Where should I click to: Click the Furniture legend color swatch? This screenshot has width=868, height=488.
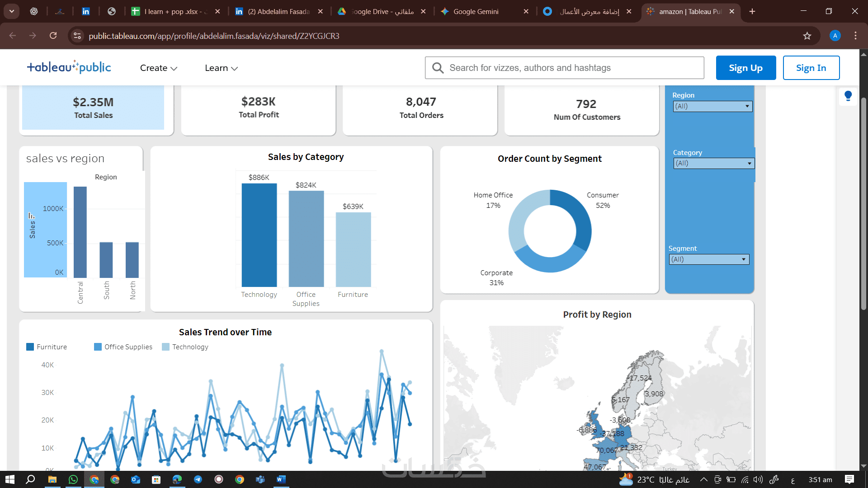[30, 347]
